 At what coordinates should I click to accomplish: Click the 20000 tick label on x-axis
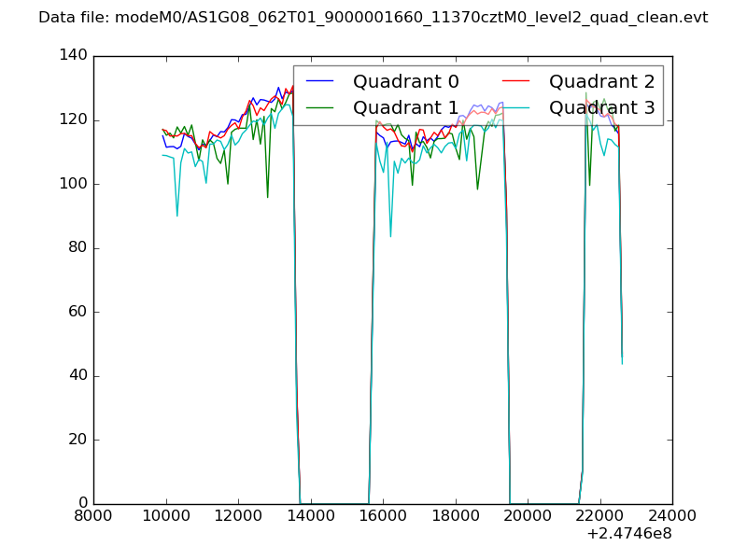[x=528, y=515]
